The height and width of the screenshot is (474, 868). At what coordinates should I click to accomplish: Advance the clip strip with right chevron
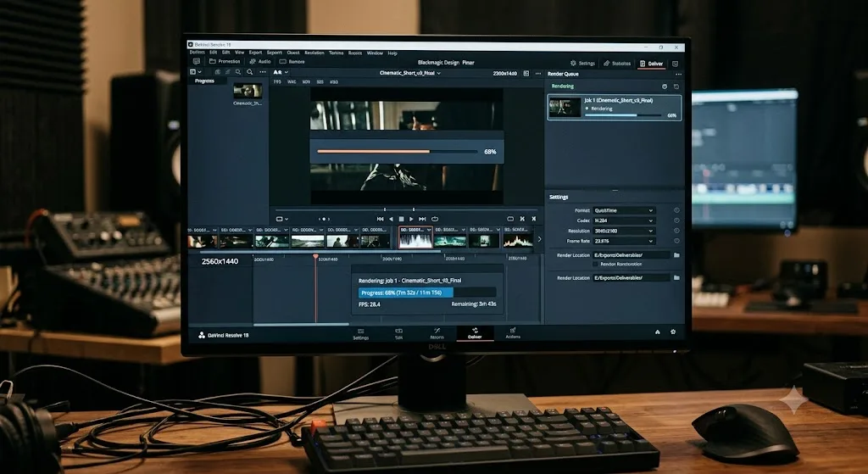539,239
